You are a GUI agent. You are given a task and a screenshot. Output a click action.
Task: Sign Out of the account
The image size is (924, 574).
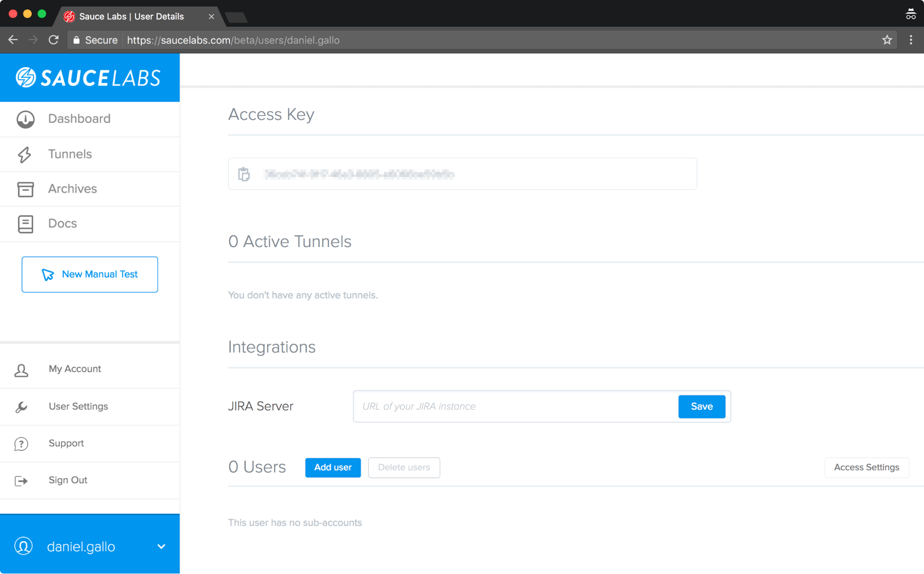pyautogui.click(x=90, y=481)
